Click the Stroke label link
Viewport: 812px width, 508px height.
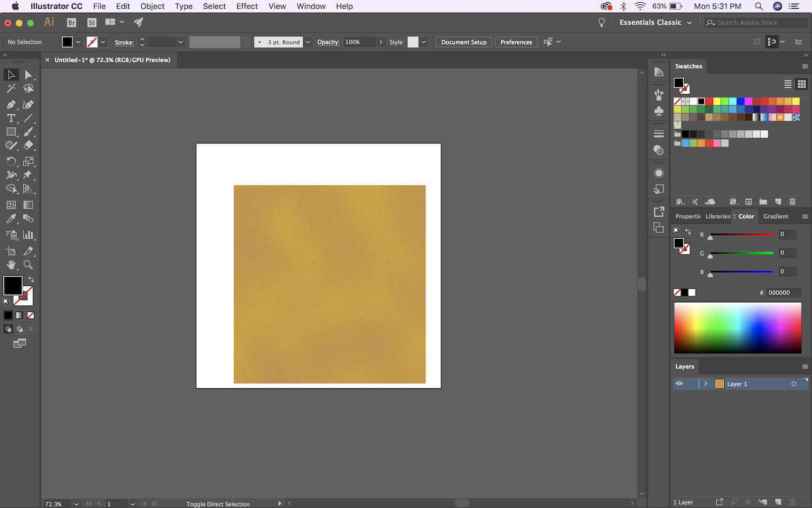tap(125, 42)
